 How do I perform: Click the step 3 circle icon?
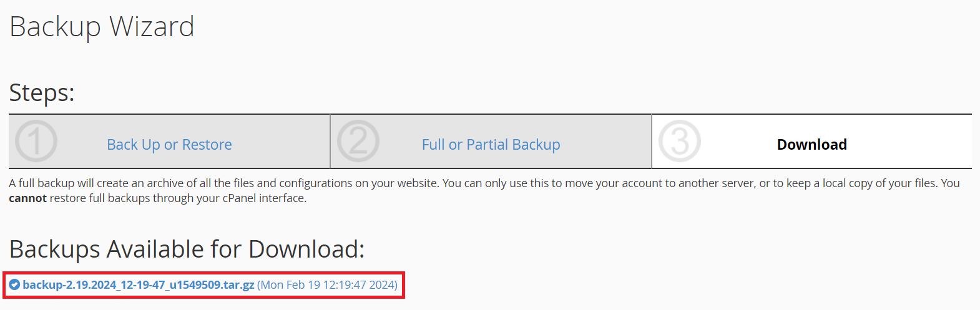click(x=680, y=142)
